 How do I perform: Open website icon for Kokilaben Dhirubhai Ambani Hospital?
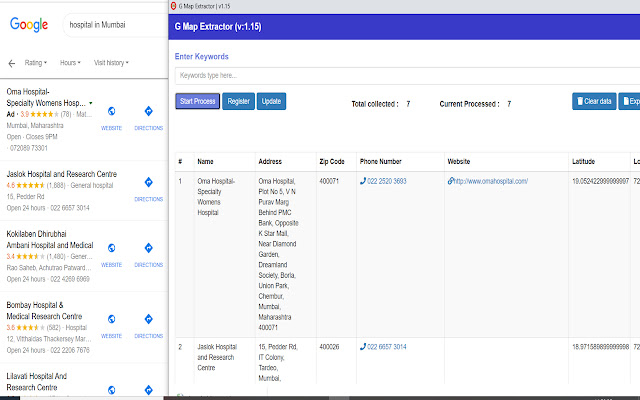[x=111, y=248]
